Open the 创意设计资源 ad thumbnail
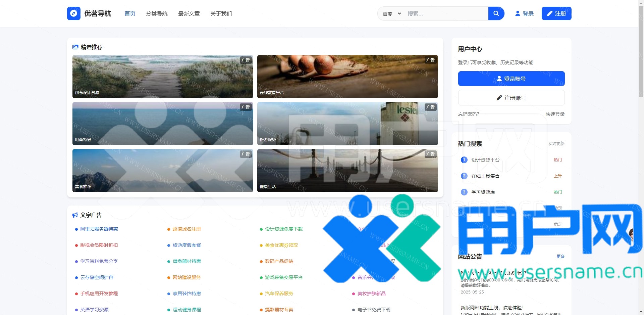Image resolution: width=644 pixels, height=315 pixels. point(163,77)
